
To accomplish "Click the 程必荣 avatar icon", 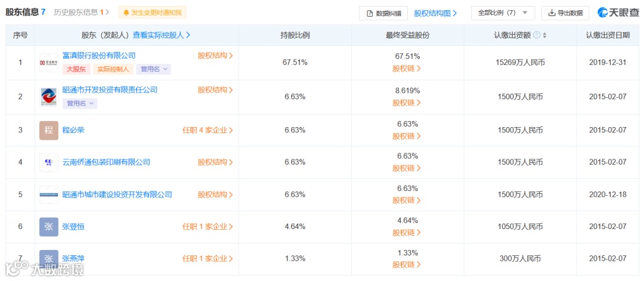I will [x=49, y=130].
